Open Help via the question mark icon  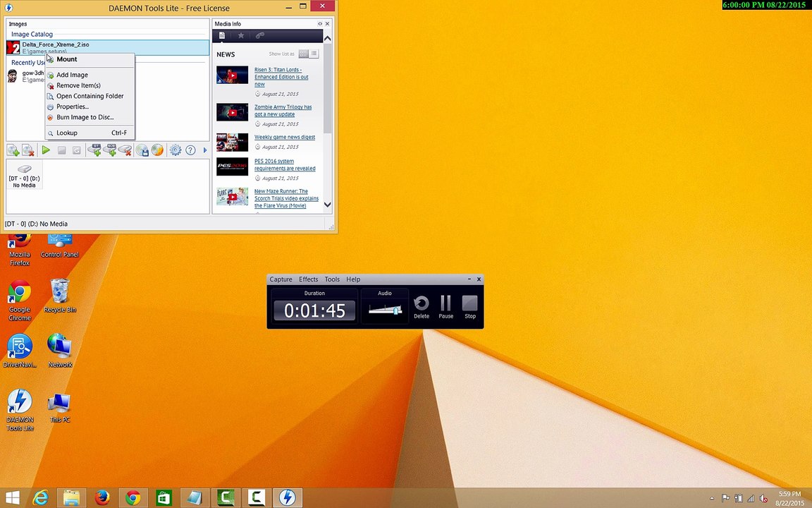(x=190, y=150)
